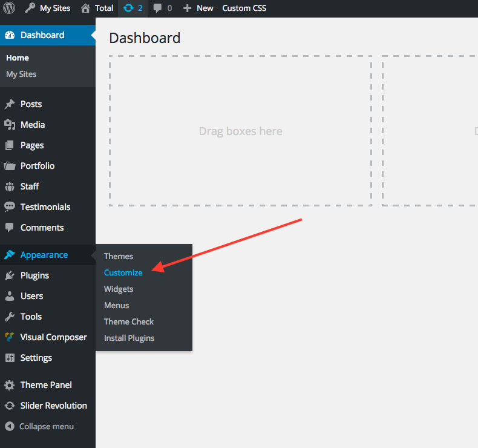Click the Visual Composer colorful icon

click(10, 337)
